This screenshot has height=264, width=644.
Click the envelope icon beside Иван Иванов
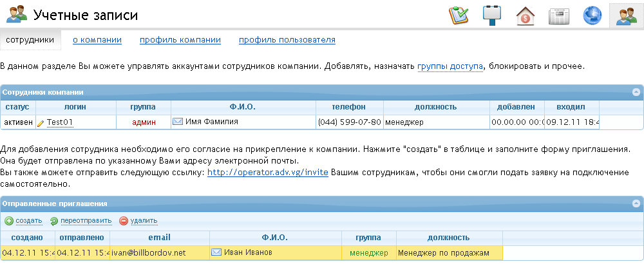coord(216,252)
